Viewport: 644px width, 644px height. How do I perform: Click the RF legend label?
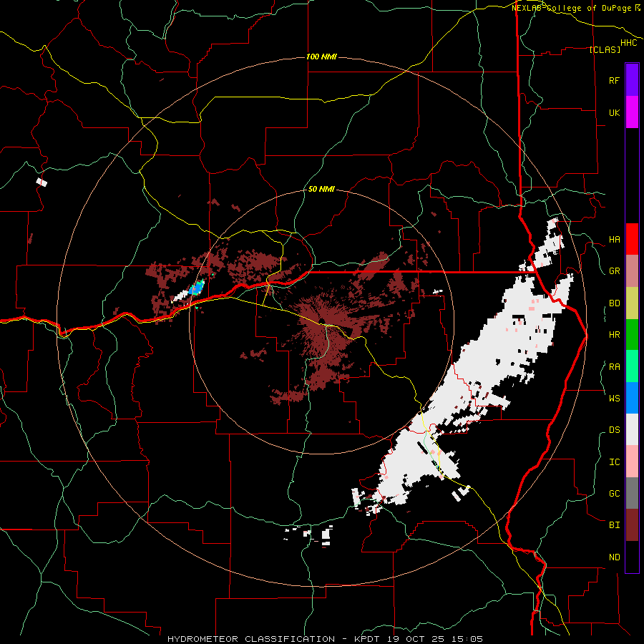click(x=614, y=80)
